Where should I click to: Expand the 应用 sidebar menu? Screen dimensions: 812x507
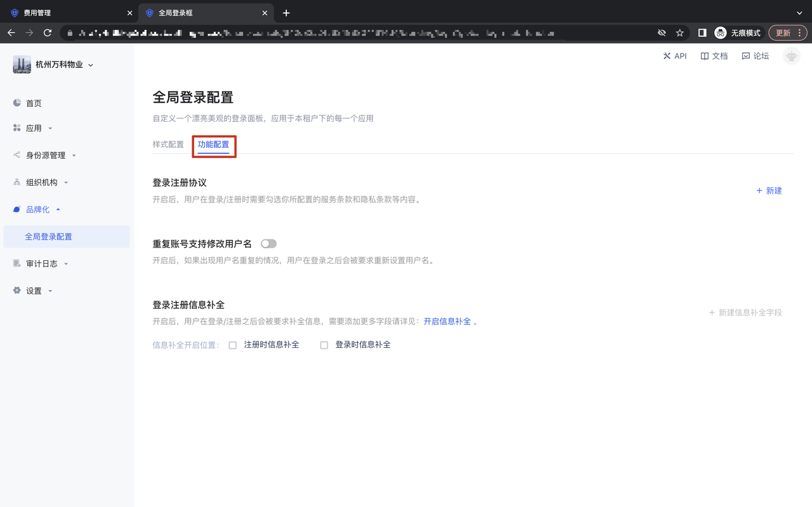[34, 128]
